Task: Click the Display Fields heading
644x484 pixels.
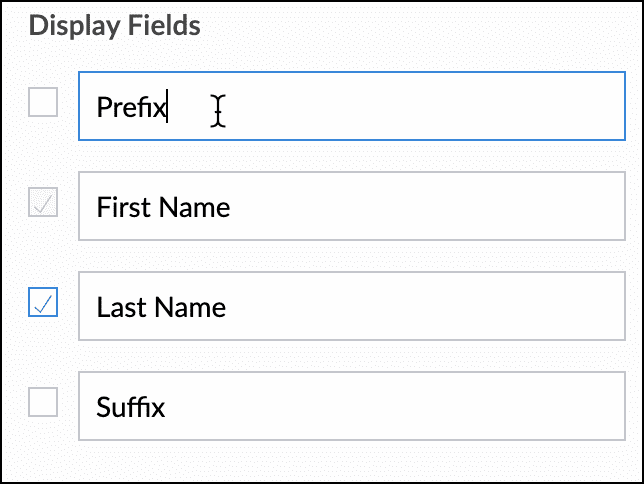Action: click(115, 26)
